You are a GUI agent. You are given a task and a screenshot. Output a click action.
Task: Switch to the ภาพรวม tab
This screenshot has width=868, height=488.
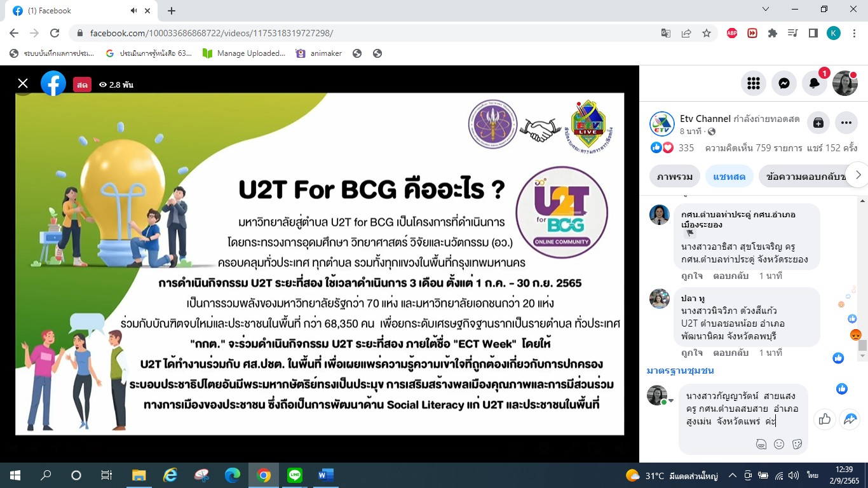(675, 176)
